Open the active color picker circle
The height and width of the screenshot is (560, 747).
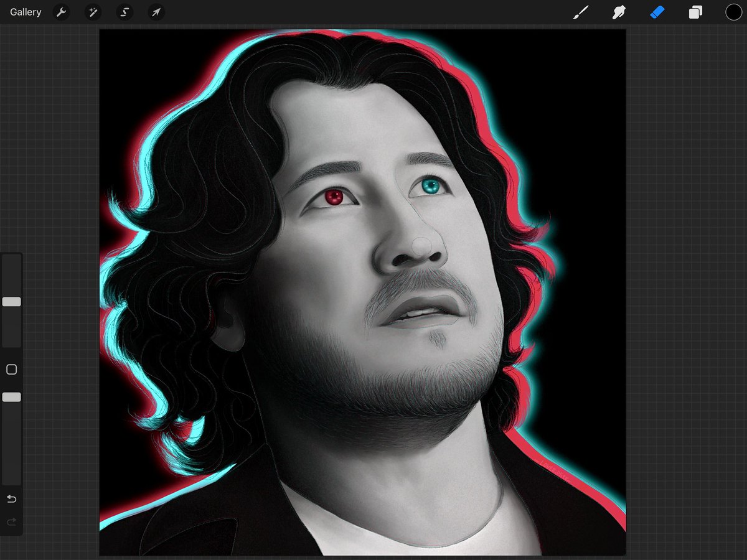pyautogui.click(x=733, y=12)
